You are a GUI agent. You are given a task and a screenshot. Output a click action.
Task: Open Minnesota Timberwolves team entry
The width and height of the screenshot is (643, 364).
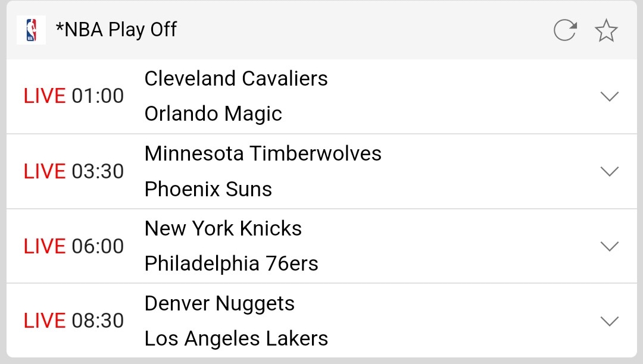263,153
